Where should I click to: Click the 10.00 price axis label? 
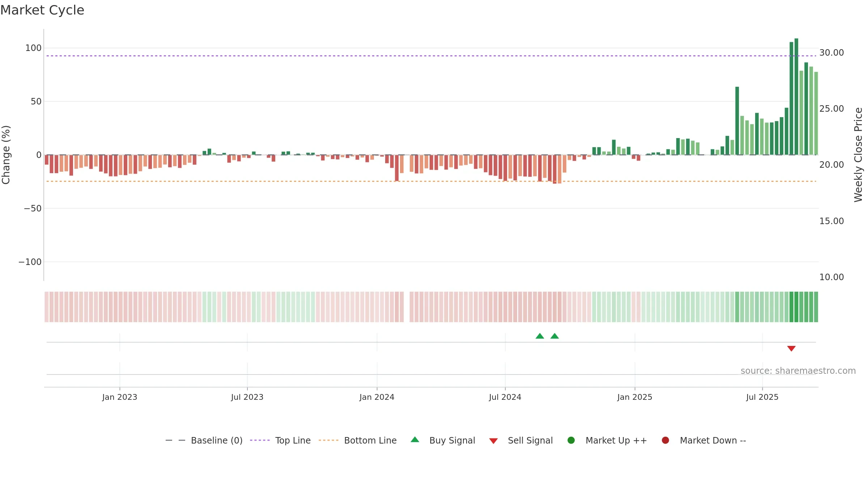pos(831,277)
